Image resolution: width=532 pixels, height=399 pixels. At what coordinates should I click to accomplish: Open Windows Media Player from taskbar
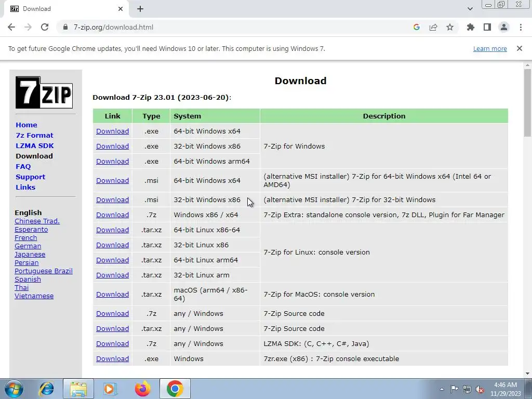110,389
